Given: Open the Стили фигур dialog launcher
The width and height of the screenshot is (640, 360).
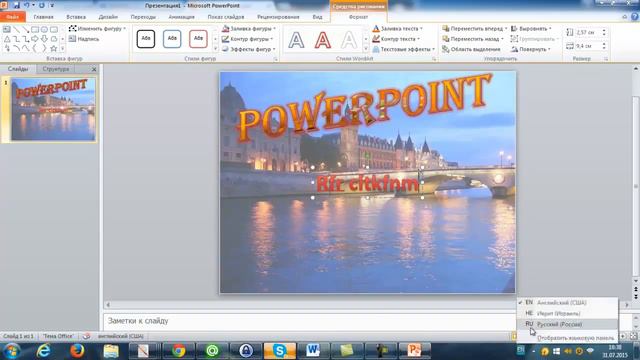Looking at the screenshot, I should point(276,59).
